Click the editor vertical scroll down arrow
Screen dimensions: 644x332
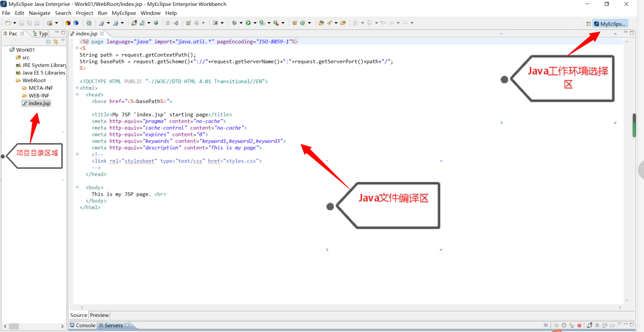click(x=627, y=300)
